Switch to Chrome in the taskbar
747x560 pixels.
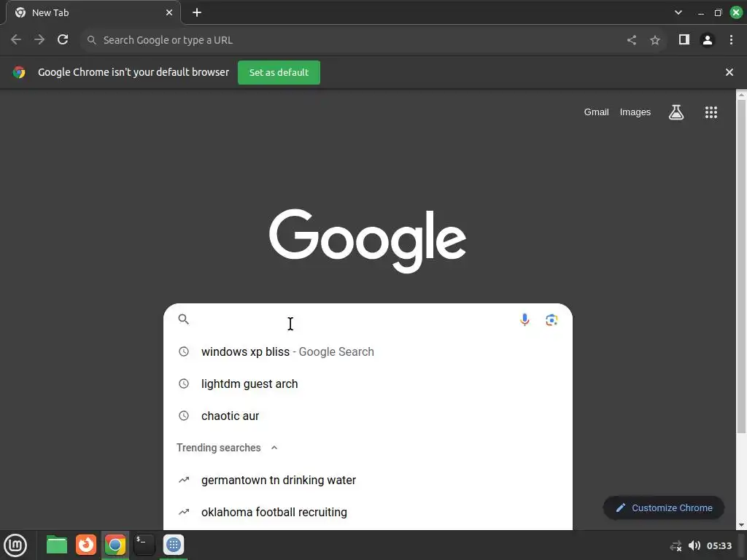115,545
